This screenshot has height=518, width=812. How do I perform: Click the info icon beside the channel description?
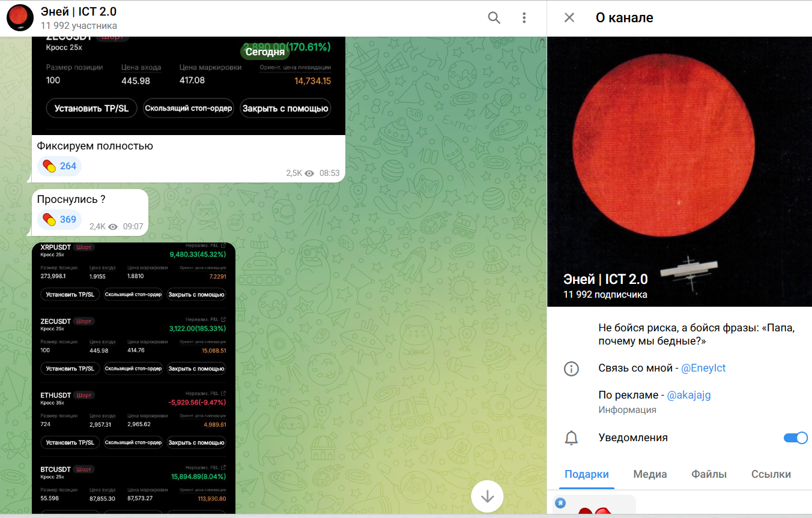[x=571, y=369]
